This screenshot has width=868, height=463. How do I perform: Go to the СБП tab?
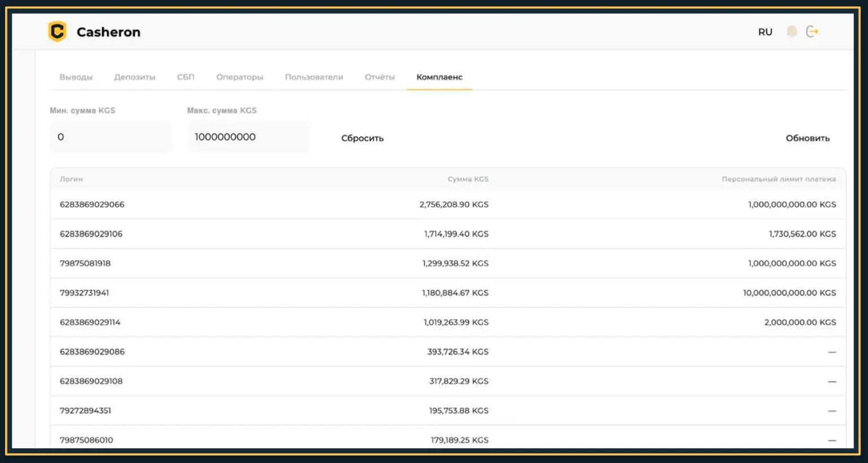tap(186, 77)
